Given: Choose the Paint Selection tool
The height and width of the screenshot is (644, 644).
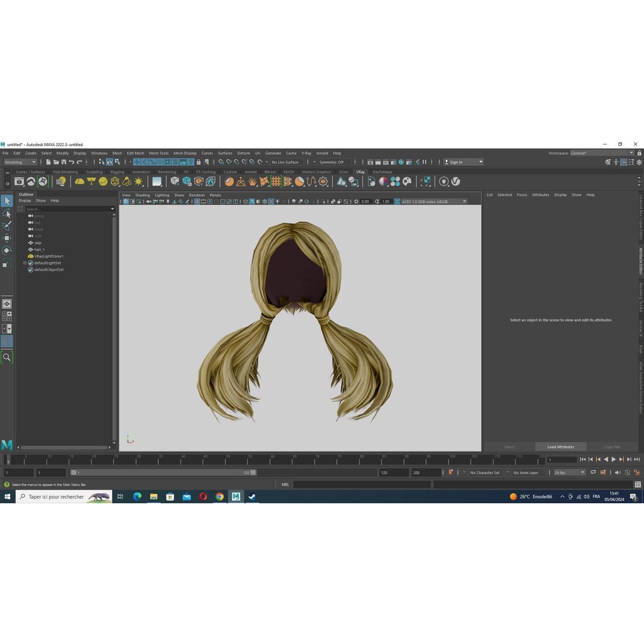Looking at the screenshot, I should tap(7, 226).
